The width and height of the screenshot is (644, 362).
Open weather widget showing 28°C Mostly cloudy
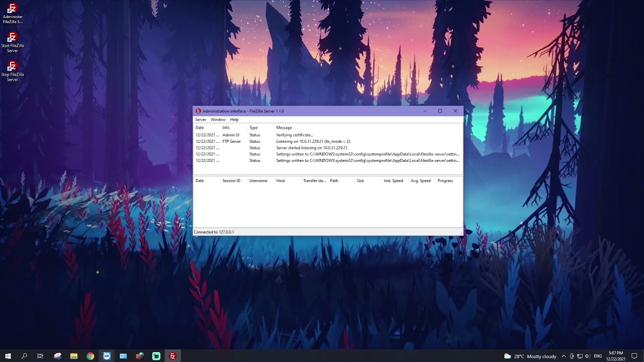(x=530, y=356)
